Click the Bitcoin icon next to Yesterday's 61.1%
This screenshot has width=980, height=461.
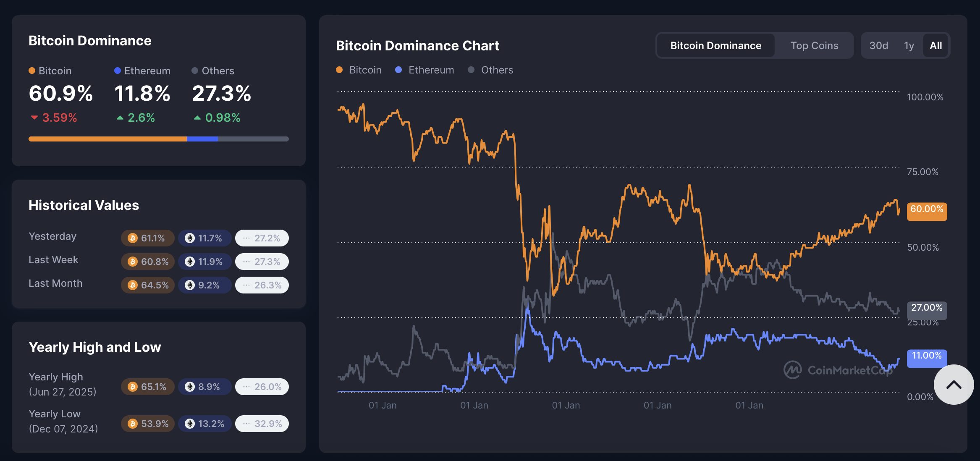132,238
